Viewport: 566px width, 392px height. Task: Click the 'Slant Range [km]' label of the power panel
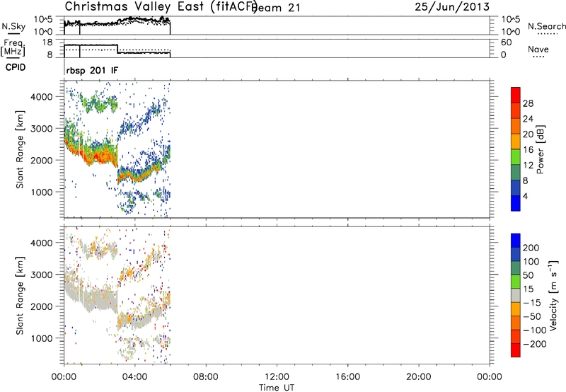pos(20,149)
